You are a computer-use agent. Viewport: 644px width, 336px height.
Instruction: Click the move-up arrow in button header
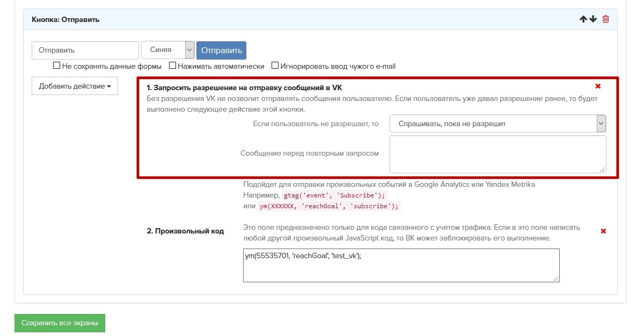583,19
